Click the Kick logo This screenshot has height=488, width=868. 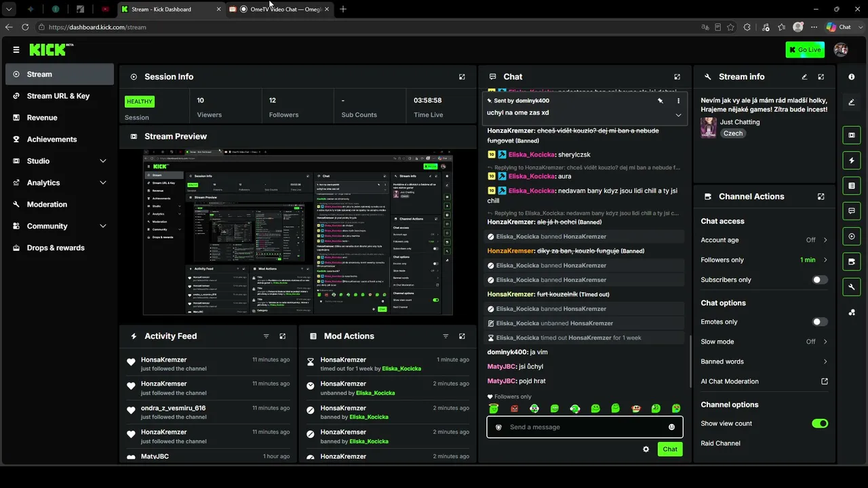pyautogui.click(x=52, y=49)
